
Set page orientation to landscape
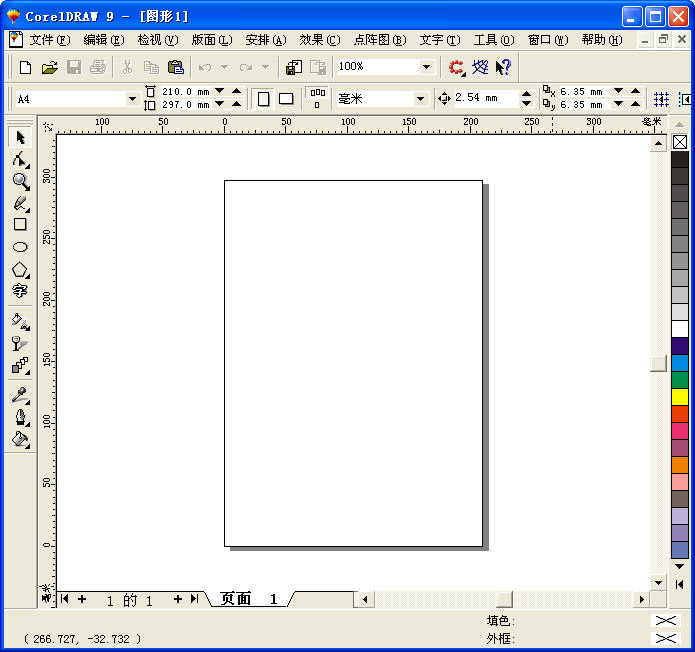click(286, 98)
